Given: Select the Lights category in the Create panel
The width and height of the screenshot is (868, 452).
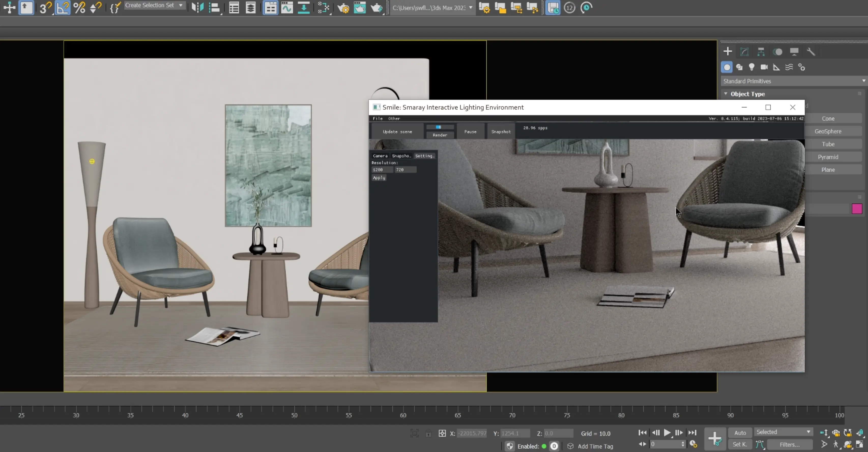Looking at the screenshot, I should click(752, 67).
